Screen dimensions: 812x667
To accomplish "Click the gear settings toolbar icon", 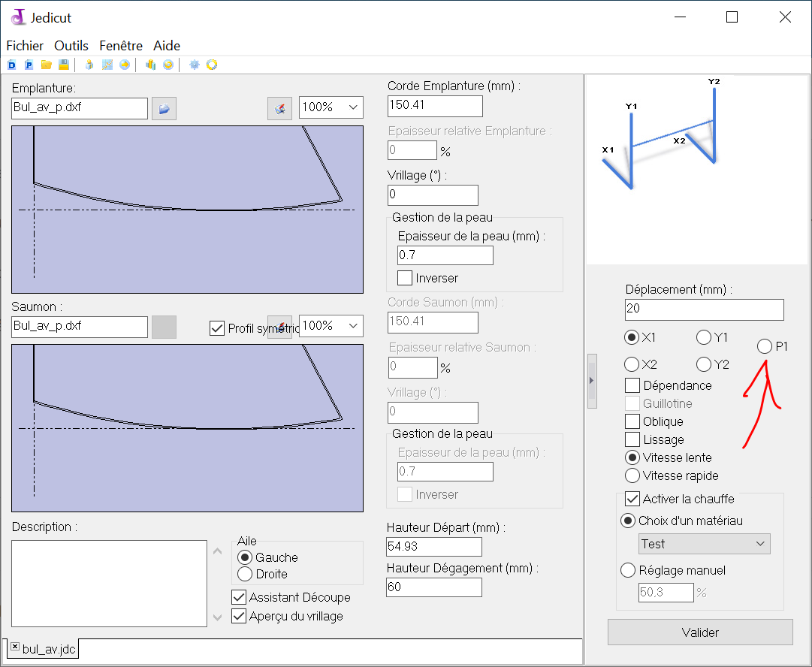I will pos(195,65).
